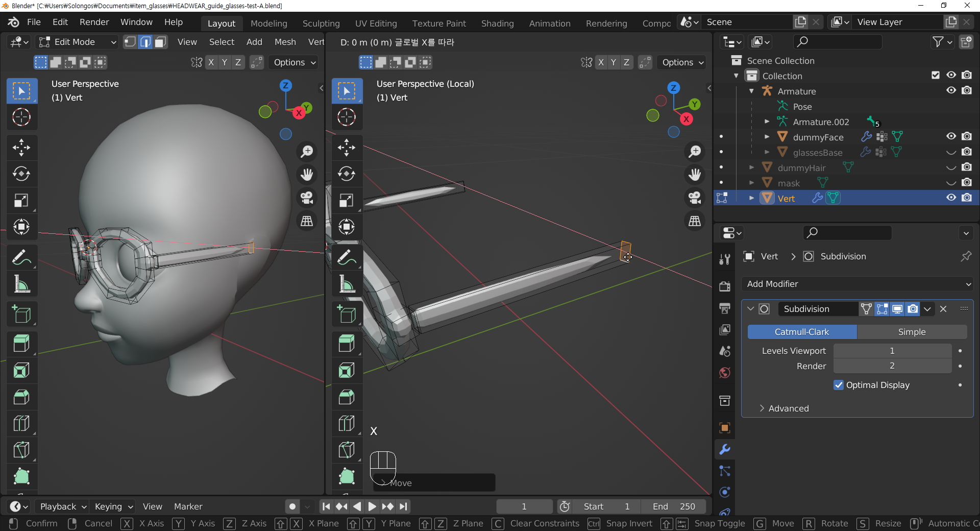Click the Marker menu in timeline
This screenshot has height=531, width=980.
point(188,506)
